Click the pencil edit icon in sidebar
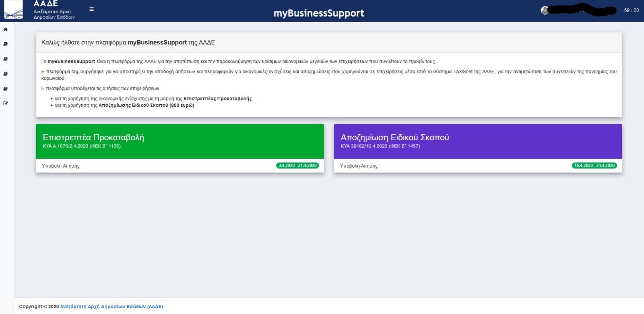 (6, 104)
